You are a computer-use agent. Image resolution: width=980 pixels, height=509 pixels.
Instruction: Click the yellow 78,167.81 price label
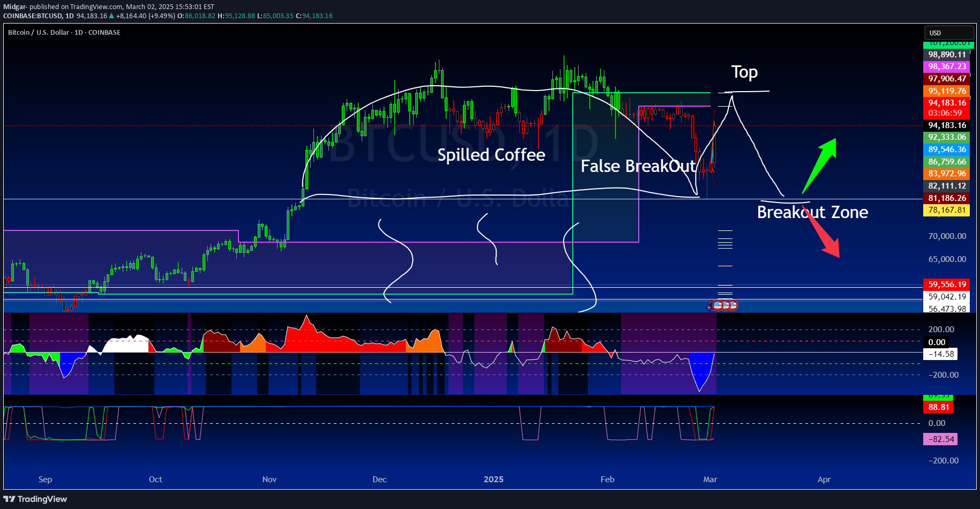(947, 210)
